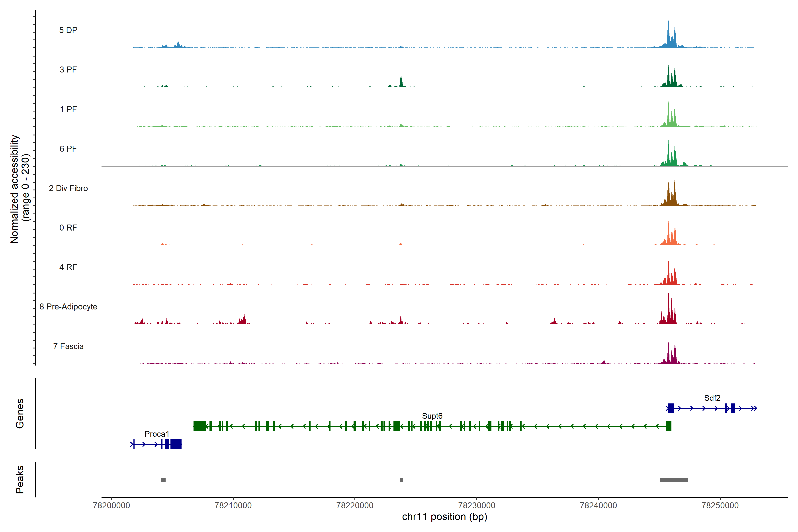Click the large green Supt6 exon block at left end
Image resolution: width=798 pixels, height=532 pixels.
tap(199, 426)
